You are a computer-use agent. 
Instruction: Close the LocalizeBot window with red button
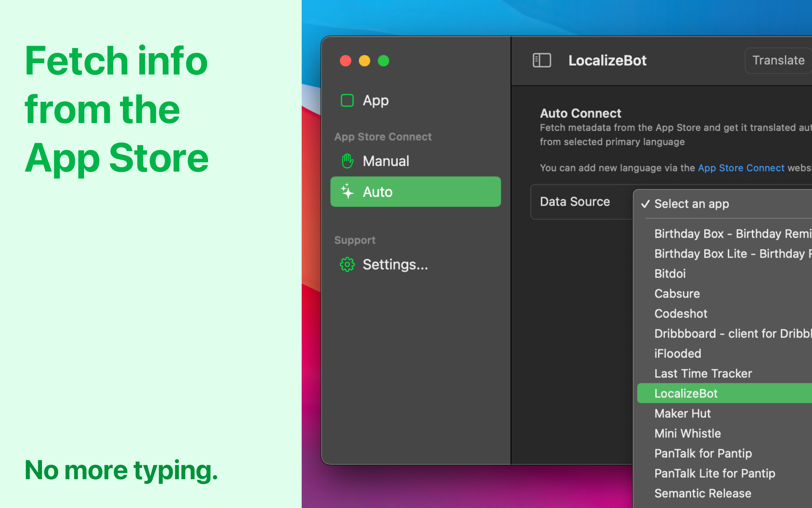pos(346,61)
